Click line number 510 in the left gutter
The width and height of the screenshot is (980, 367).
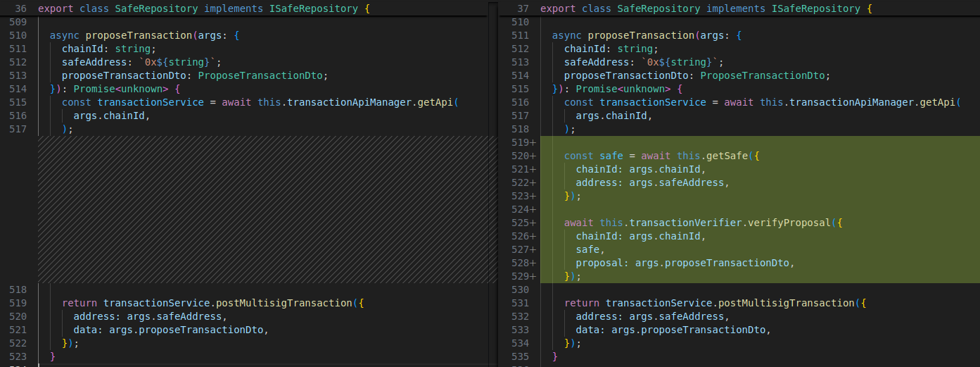pos(19,35)
